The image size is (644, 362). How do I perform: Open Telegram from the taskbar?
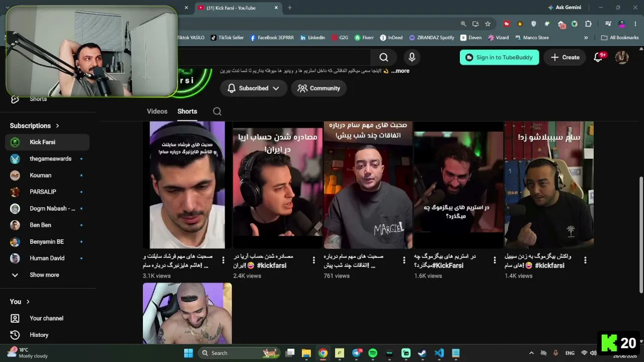tap(357, 353)
